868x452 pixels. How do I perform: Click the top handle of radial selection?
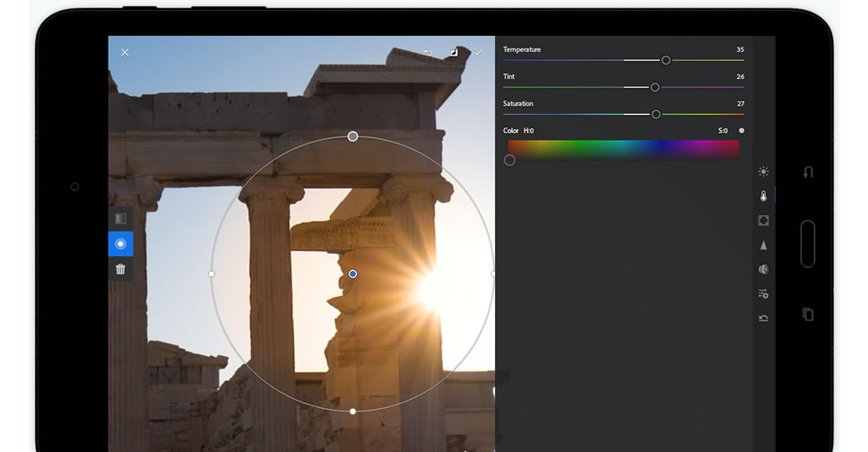352,136
